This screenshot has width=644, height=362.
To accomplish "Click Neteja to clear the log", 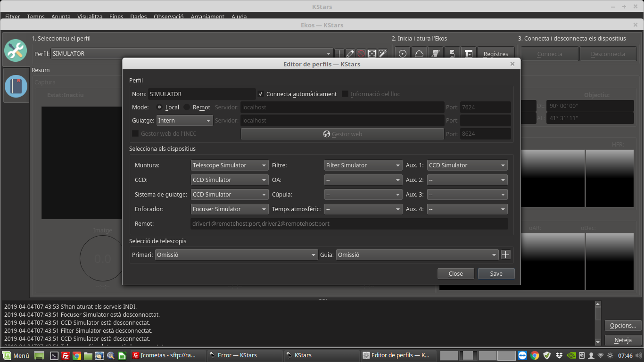I will point(623,340).
